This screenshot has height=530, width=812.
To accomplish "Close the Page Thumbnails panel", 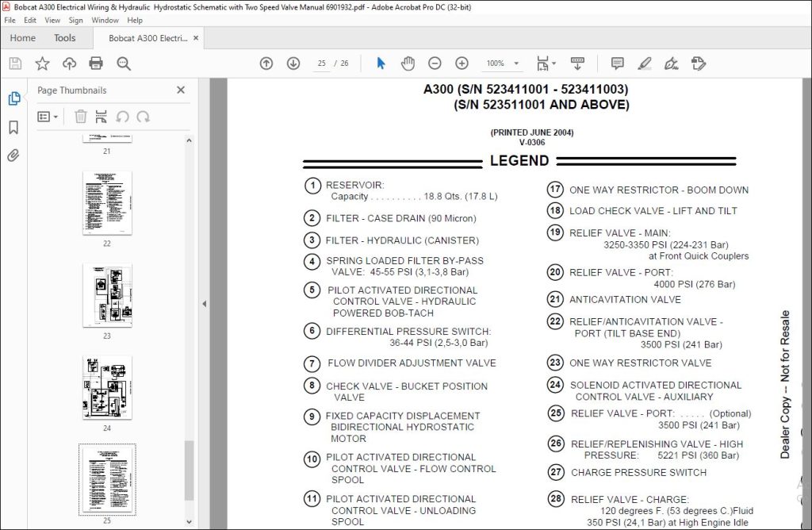I will [x=181, y=90].
